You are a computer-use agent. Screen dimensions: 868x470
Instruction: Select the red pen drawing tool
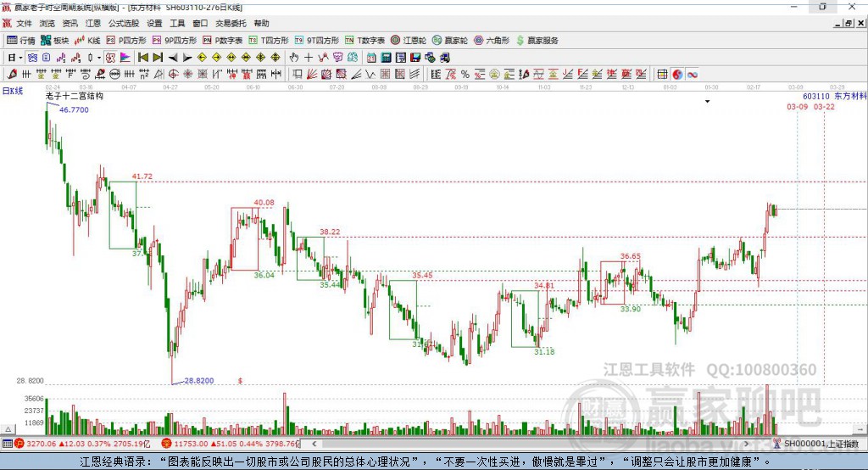12,75
